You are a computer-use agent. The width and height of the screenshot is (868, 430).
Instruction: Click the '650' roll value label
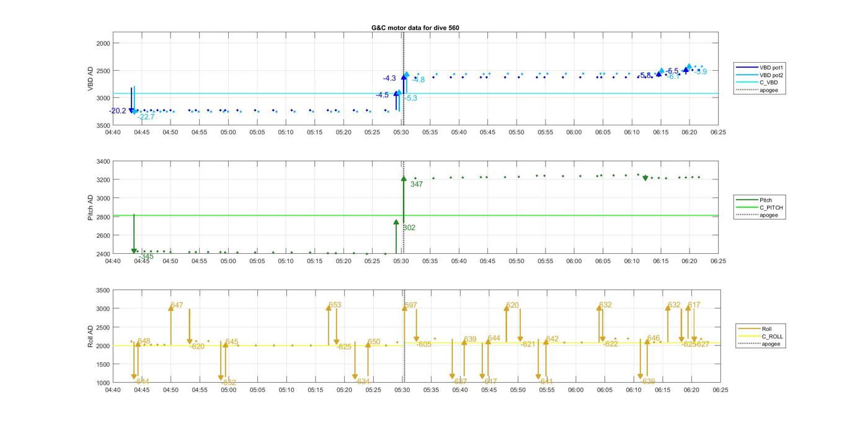point(374,342)
